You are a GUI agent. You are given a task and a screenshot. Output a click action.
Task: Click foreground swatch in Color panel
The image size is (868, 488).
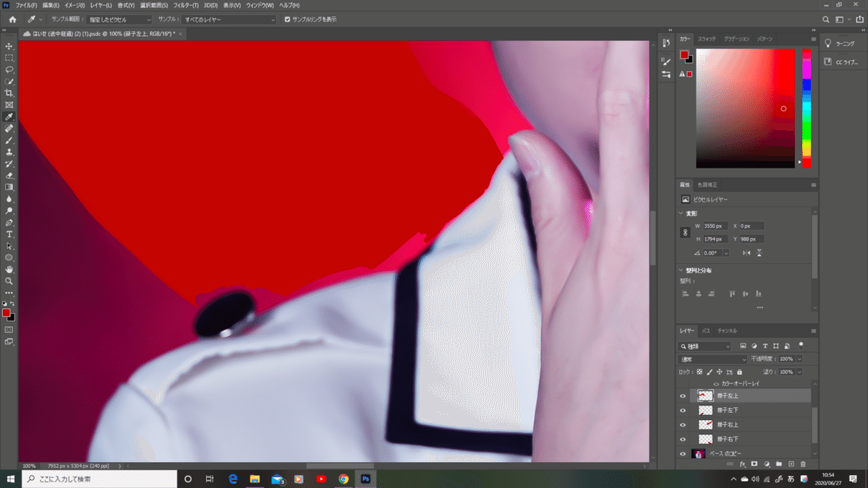[x=684, y=54]
